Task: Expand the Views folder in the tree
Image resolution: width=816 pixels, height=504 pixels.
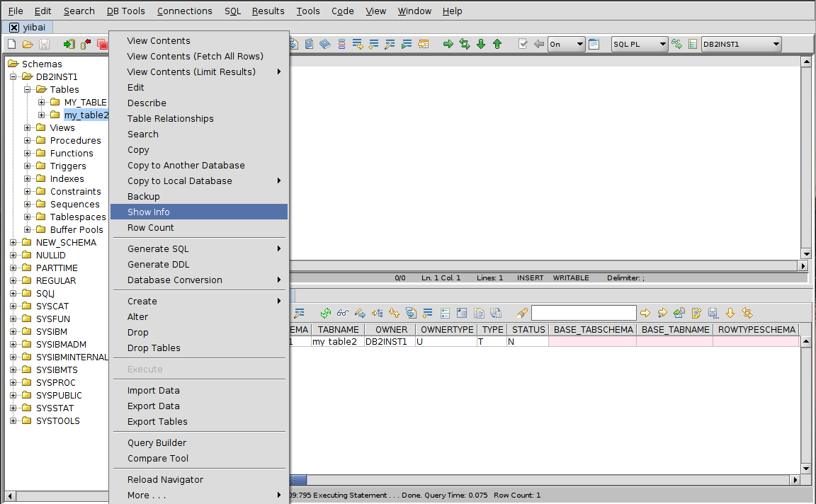Action: tap(28, 128)
